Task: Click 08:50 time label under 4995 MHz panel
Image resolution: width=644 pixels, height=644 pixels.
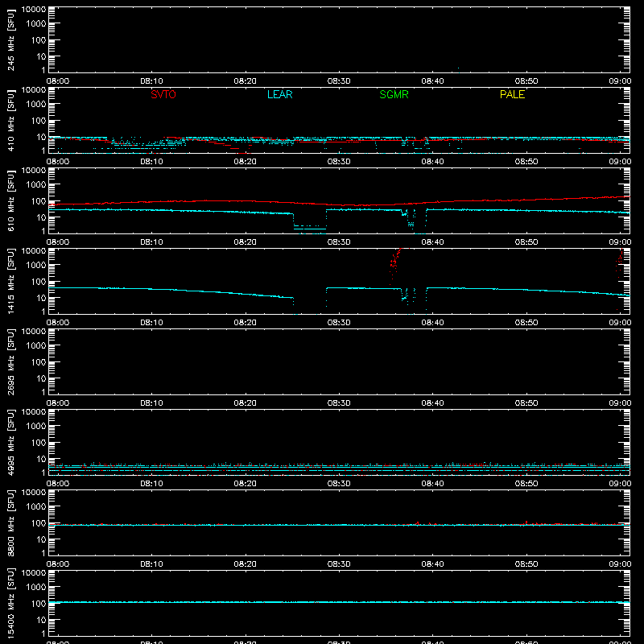Action: (526, 484)
